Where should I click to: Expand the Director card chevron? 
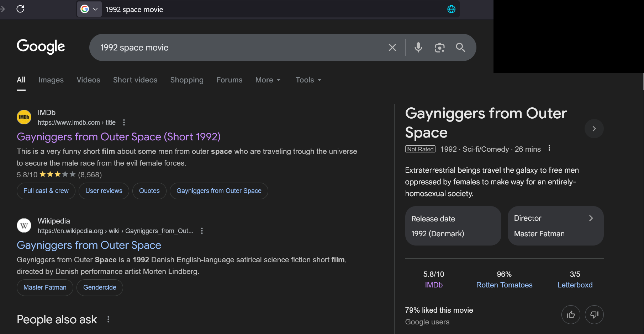coord(591,218)
